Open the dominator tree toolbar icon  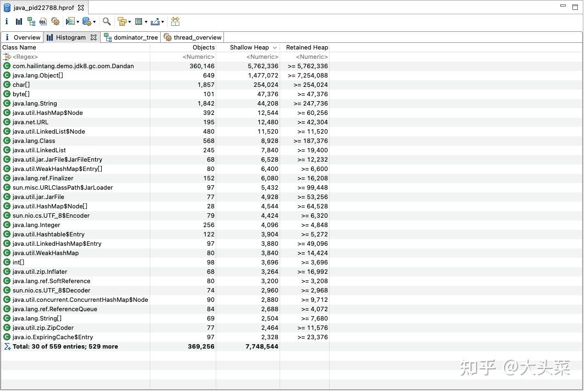[x=31, y=21]
